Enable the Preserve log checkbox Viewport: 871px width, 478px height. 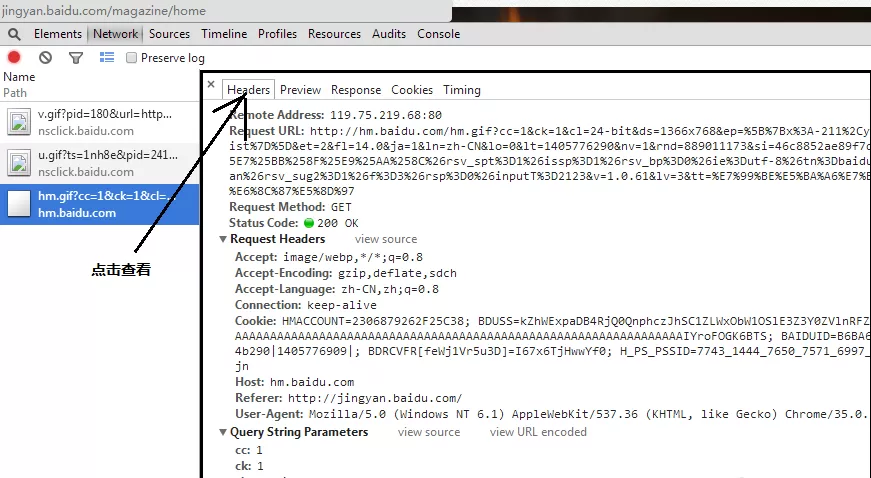(x=131, y=58)
